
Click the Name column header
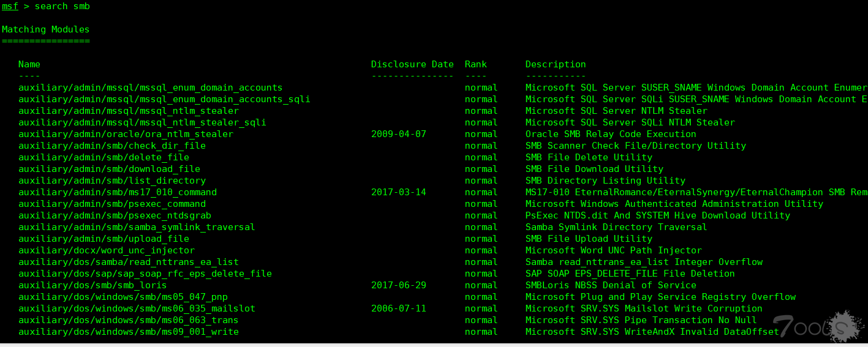point(29,64)
